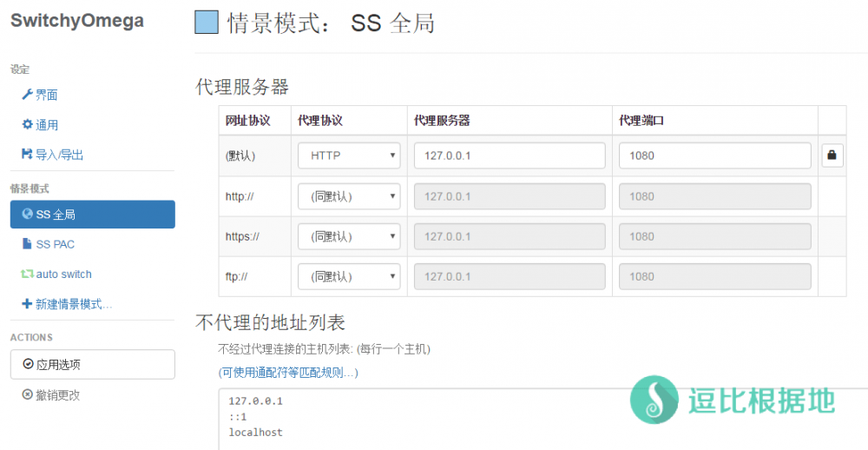Select the SS PAC profile in sidebar
The width and height of the screenshot is (868, 450).
click(x=55, y=244)
